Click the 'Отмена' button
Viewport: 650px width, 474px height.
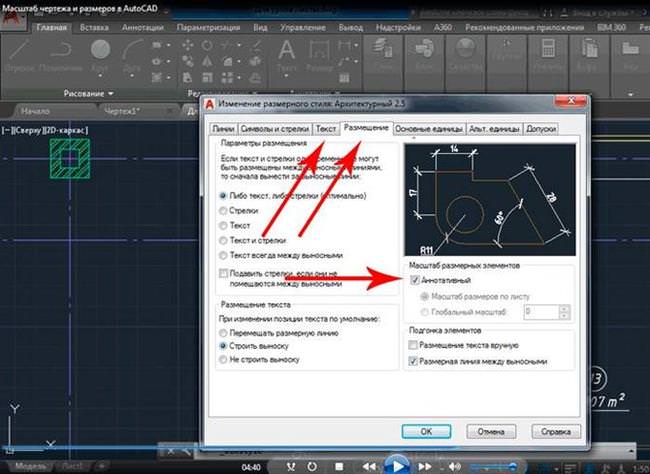[491, 431]
